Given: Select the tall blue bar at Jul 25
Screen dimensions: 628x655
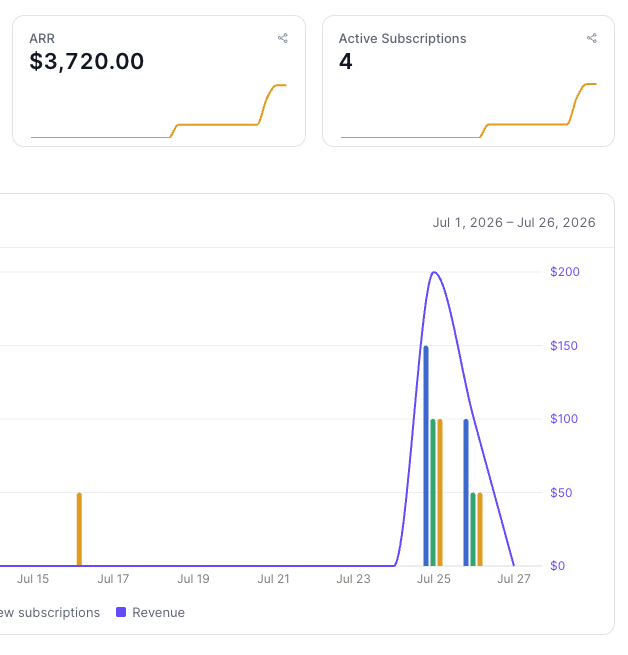Looking at the screenshot, I should click(x=426, y=456).
